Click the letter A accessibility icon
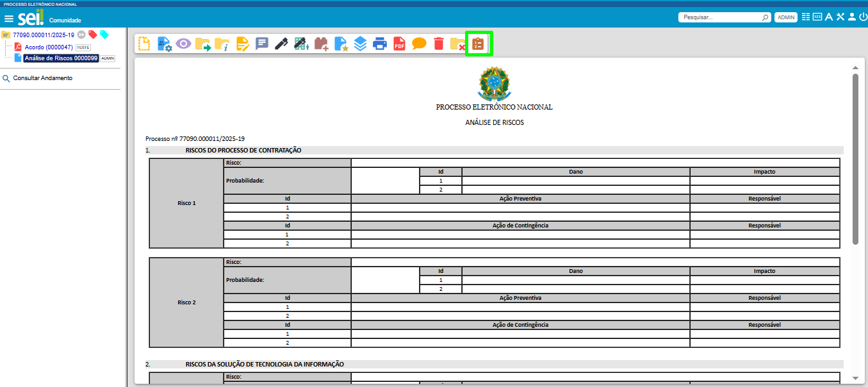This screenshot has width=868, height=387. pos(829,17)
